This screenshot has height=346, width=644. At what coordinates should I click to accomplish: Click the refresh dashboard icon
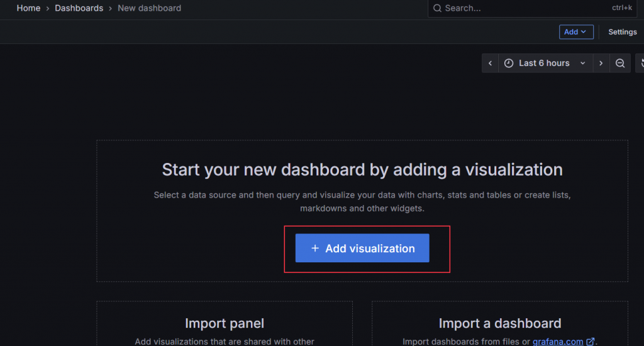pos(641,64)
